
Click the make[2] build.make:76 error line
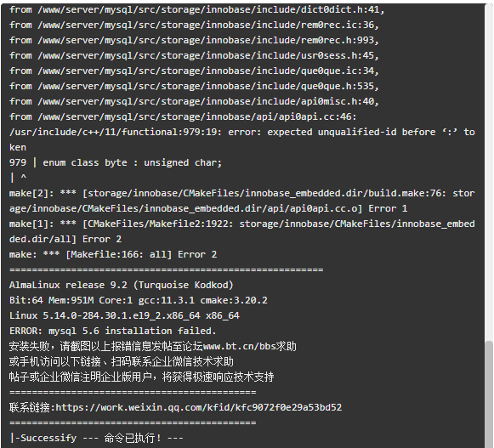click(242, 201)
